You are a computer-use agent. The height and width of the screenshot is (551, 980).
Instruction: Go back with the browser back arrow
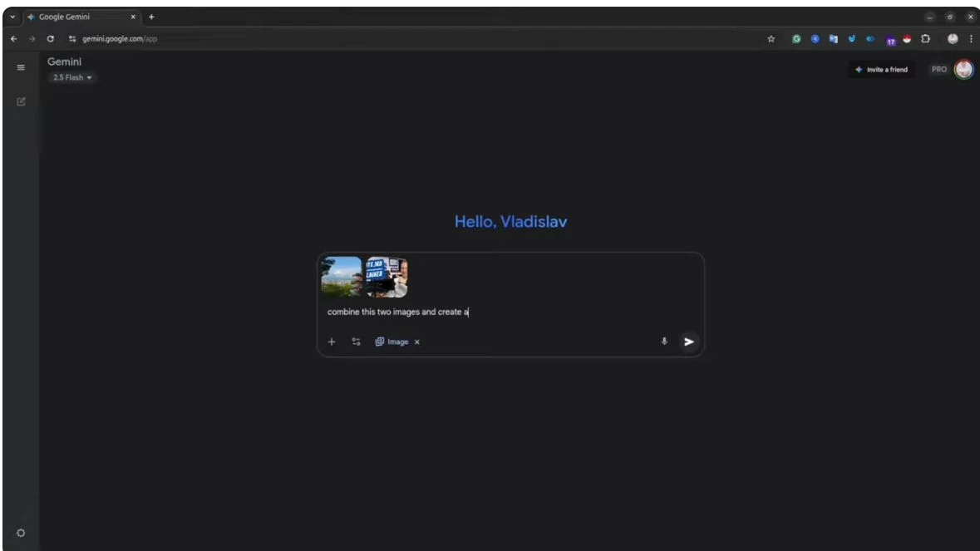click(x=14, y=39)
